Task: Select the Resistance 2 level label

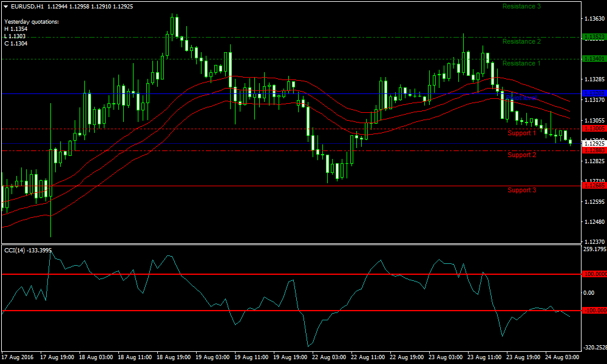Action: point(521,41)
